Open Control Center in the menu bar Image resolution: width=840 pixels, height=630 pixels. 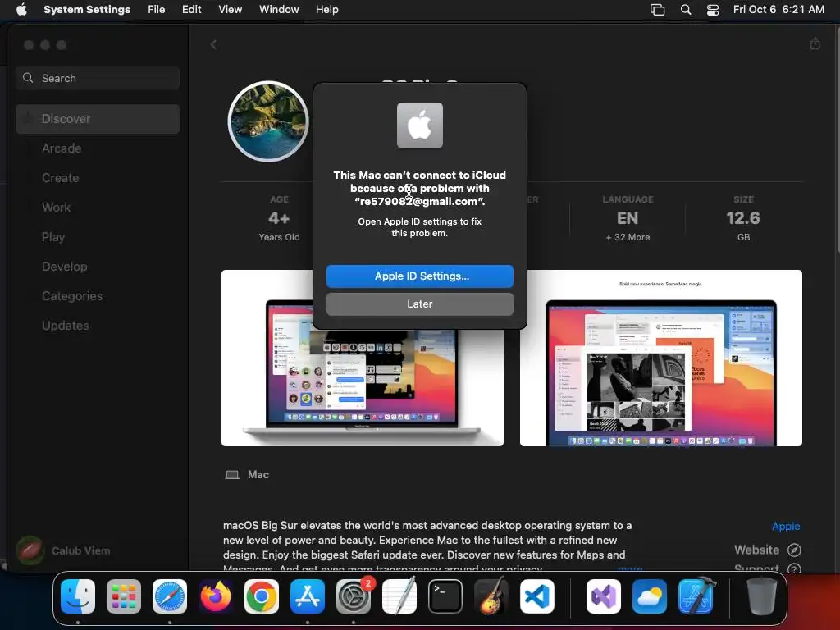pyautogui.click(x=713, y=10)
